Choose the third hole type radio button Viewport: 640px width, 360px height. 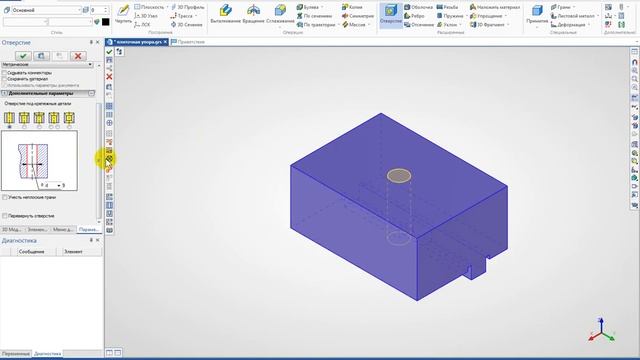click(39, 127)
